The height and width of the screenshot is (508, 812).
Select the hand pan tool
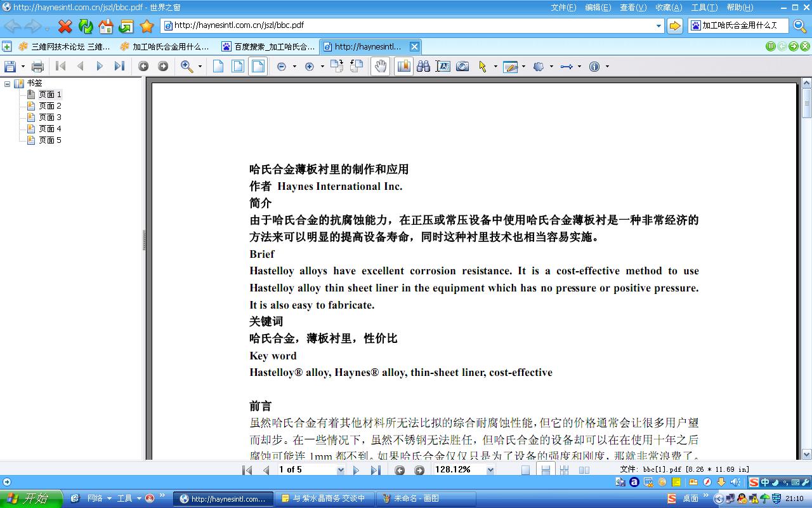[x=380, y=66]
